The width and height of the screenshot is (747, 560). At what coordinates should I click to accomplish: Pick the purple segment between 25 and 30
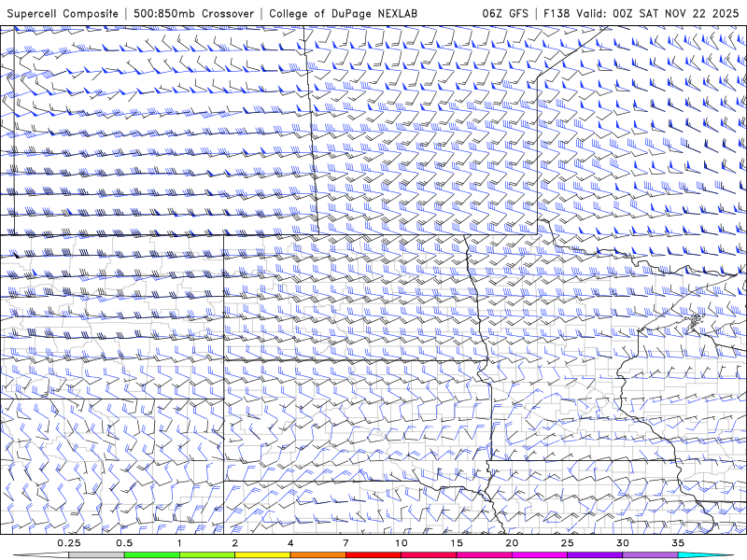tap(595, 554)
